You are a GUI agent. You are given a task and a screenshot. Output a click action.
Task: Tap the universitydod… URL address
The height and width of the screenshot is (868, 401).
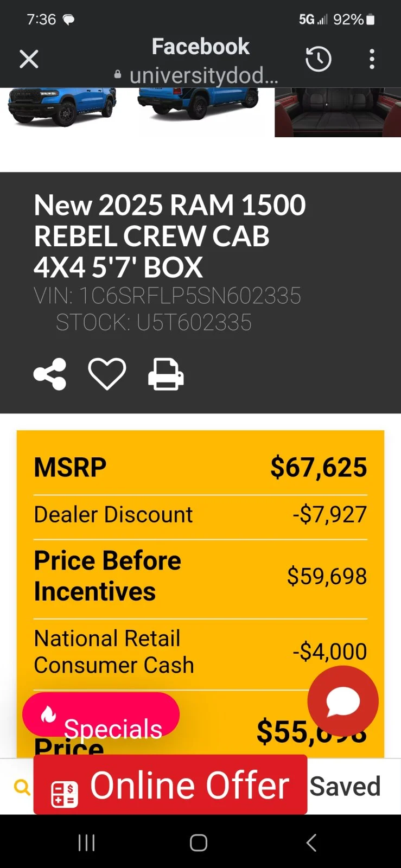coord(203,75)
